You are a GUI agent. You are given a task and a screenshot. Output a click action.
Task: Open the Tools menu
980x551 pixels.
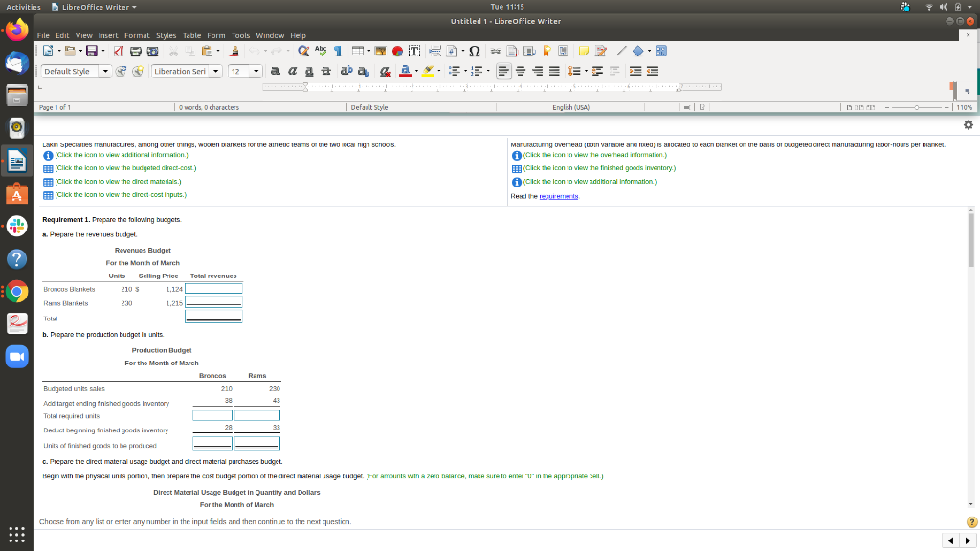[240, 35]
